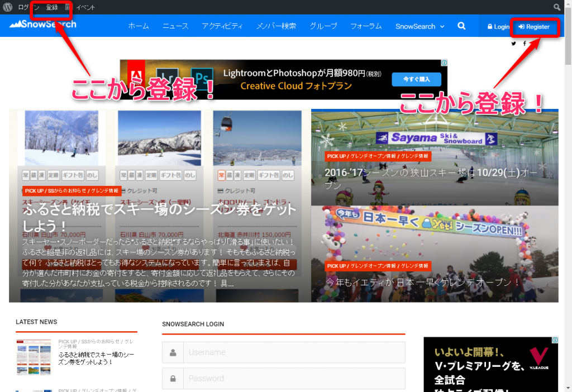The height and width of the screenshot is (392, 572).
Task: Open ふるさと納税でスキー場のシーズン券 featured headline
Action: click(x=159, y=217)
